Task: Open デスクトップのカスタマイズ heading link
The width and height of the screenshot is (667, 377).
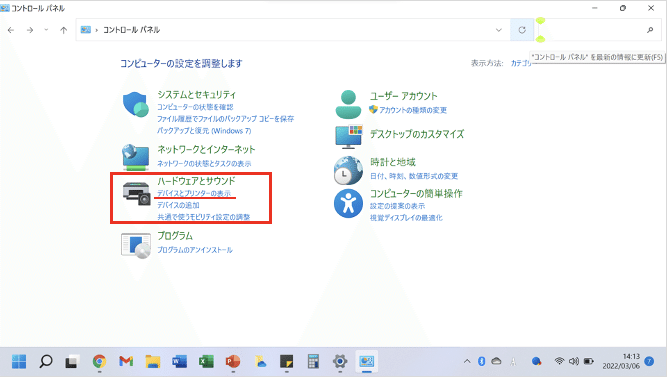Action: pos(417,134)
